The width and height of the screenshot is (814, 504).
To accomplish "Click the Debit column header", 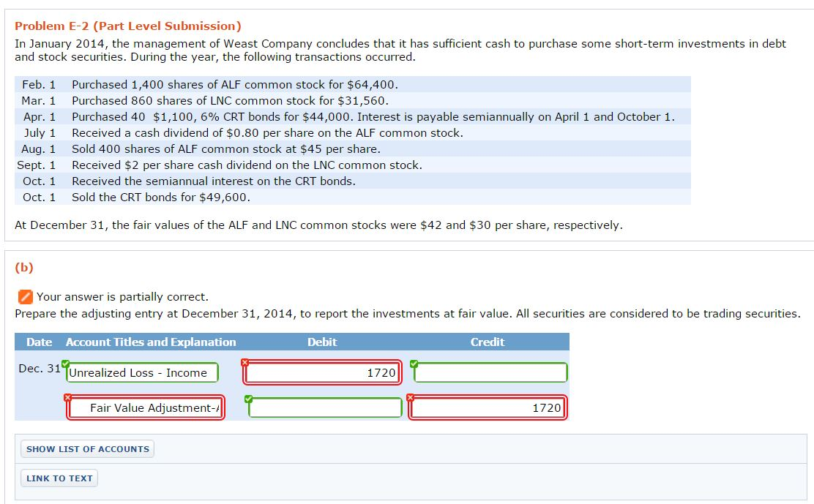I will tap(322, 342).
